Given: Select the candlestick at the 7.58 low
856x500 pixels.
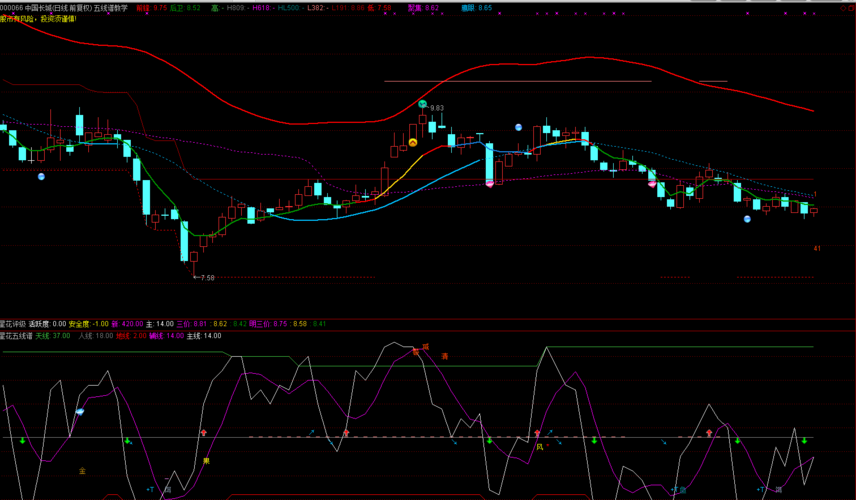Looking at the screenshot, I should (194, 263).
